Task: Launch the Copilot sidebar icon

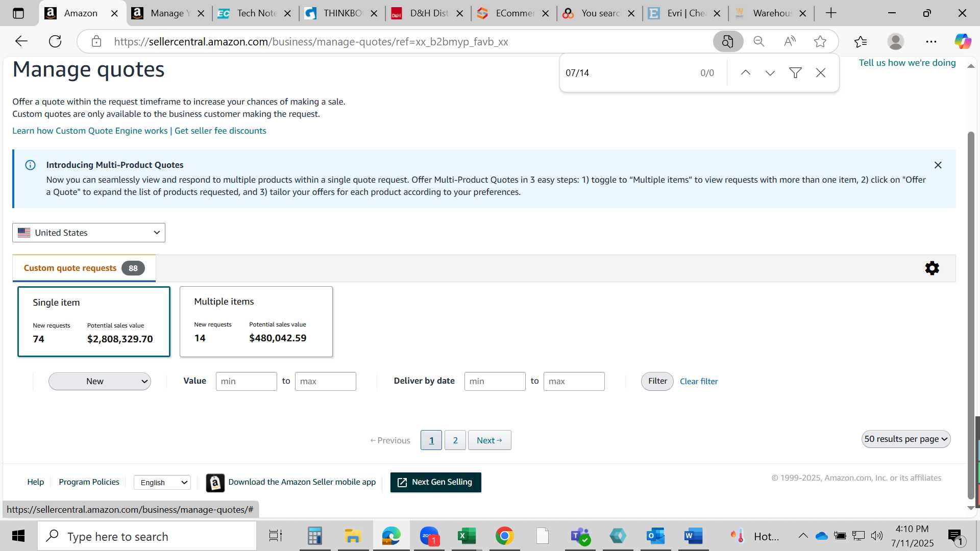Action: point(963,41)
